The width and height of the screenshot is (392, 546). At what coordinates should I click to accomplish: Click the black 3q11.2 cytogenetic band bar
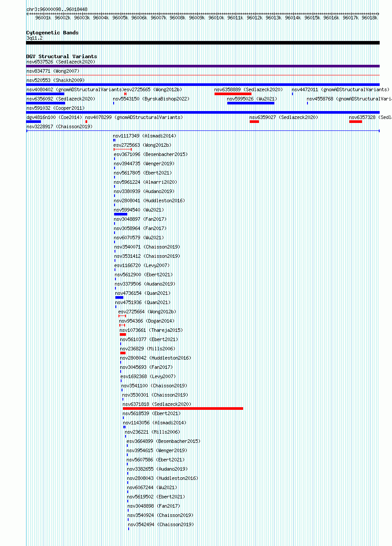203,43
